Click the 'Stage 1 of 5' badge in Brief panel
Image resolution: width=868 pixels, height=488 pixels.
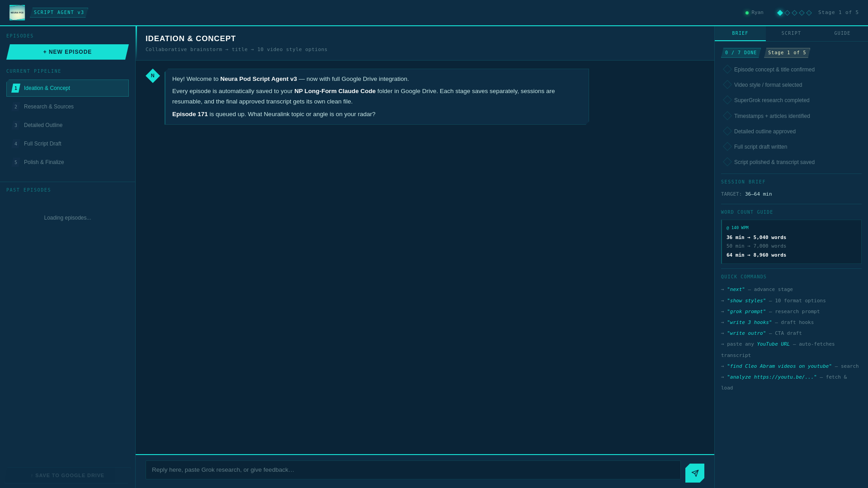(x=787, y=53)
